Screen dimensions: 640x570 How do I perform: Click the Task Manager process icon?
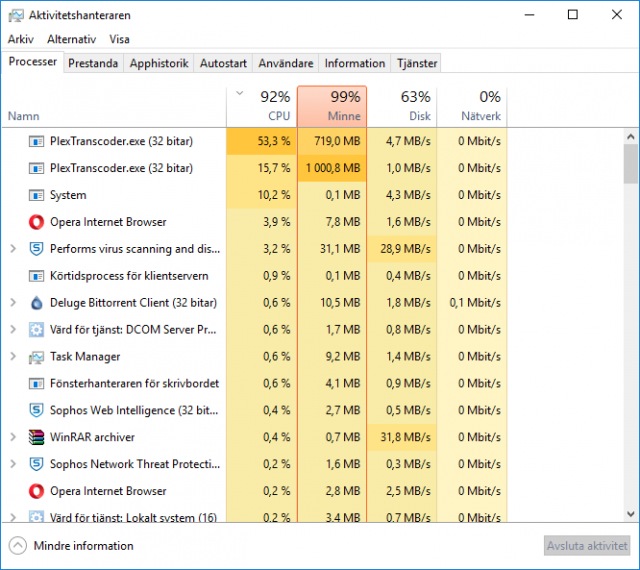36,357
